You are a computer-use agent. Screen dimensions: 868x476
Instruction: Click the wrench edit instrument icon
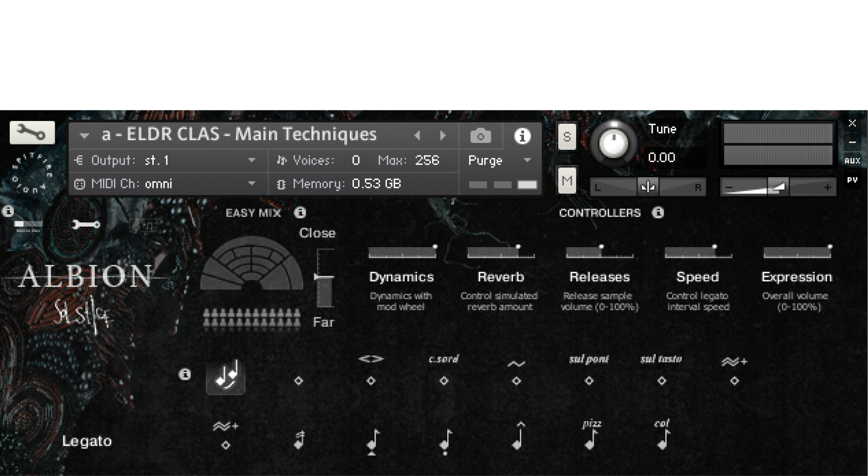32,132
